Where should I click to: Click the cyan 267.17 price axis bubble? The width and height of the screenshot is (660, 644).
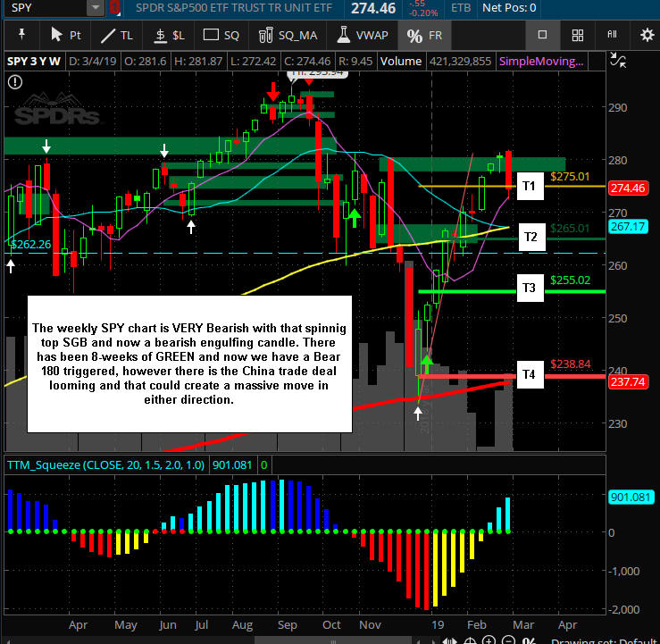point(628,227)
